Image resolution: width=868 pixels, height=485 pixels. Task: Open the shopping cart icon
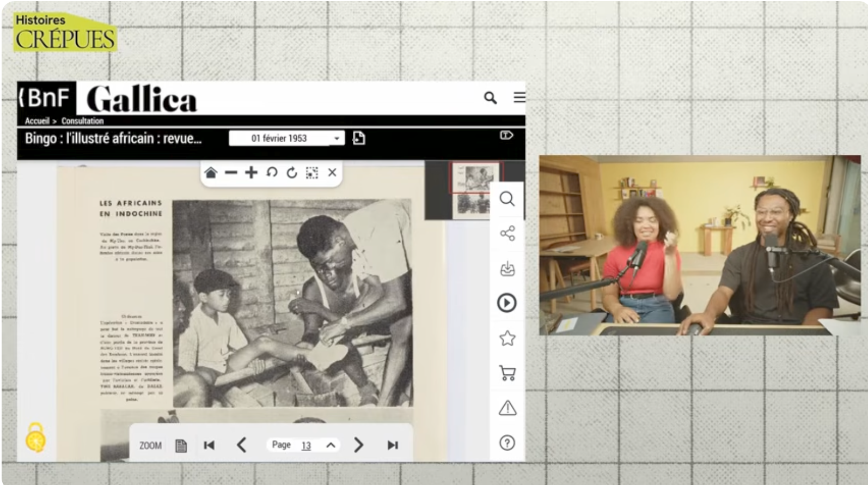click(x=508, y=373)
